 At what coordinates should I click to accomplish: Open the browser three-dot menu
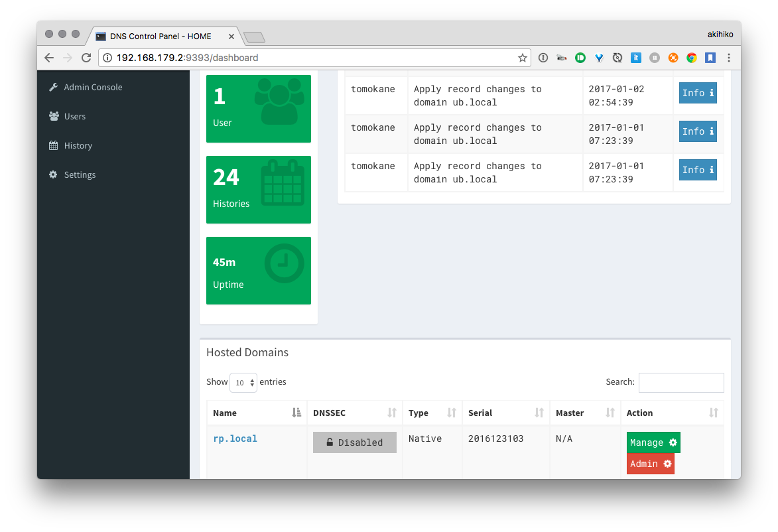729,58
